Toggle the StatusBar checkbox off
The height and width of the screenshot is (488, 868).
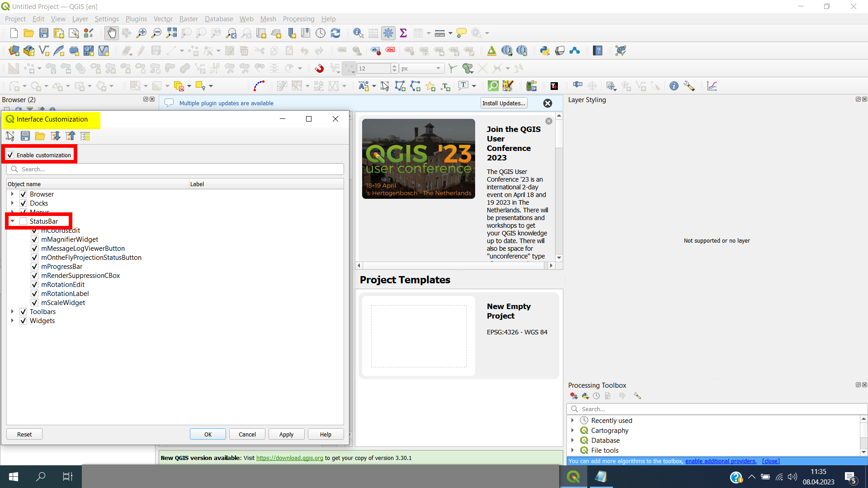pyautogui.click(x=23, y=221)
